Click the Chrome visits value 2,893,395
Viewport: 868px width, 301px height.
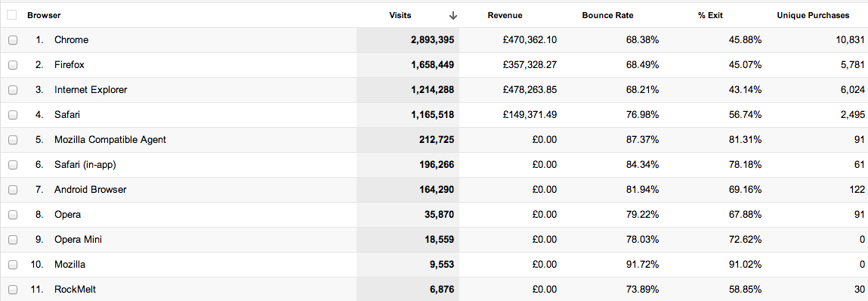(x=432, y=40)
